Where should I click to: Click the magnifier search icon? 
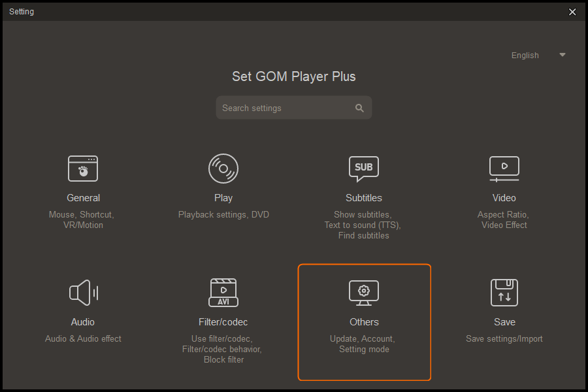pos(359,108)
